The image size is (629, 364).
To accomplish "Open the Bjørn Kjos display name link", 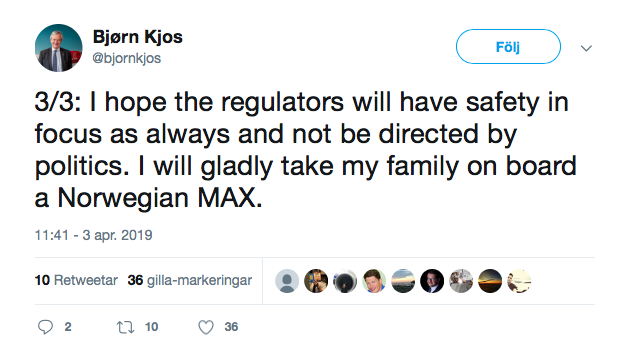I will pyautogui.click(x=138, y=37).
